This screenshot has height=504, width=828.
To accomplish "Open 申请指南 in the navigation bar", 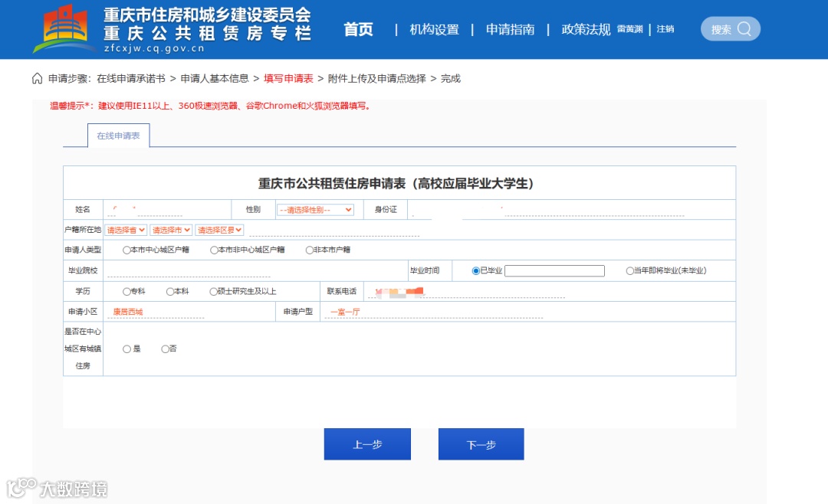I will pos(510,30).
